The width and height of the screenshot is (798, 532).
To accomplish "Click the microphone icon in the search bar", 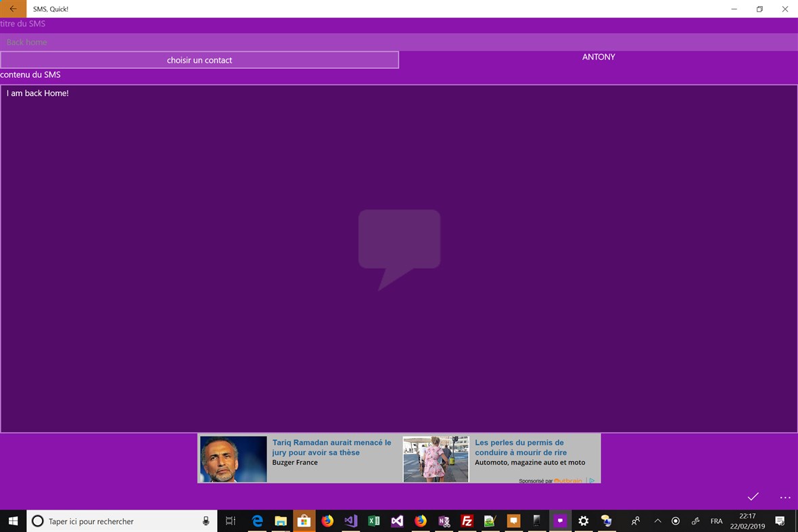I will [206, 521].
